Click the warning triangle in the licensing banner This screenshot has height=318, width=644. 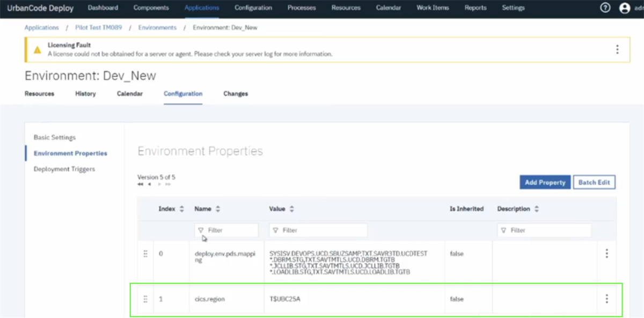tap(36, 49)
